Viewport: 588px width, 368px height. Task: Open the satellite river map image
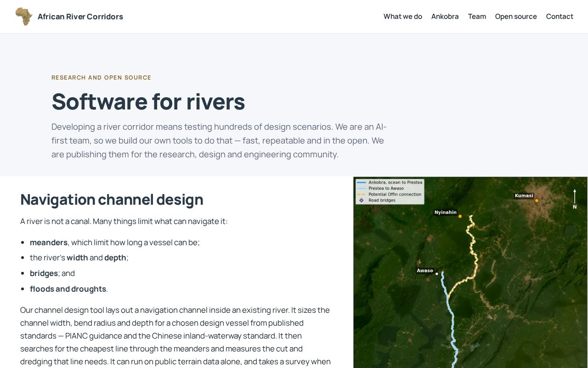pyautogui.click(x=470, y=272)
